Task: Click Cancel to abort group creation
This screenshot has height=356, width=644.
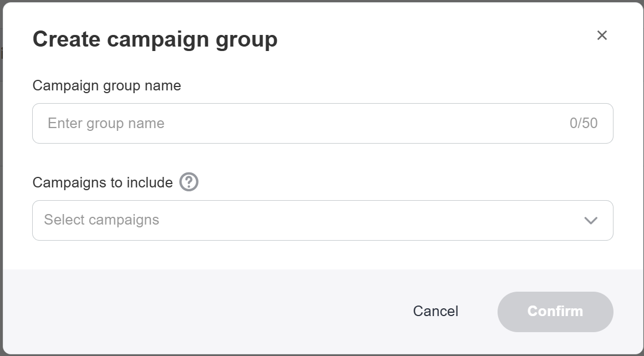Action: pos(435,312)
